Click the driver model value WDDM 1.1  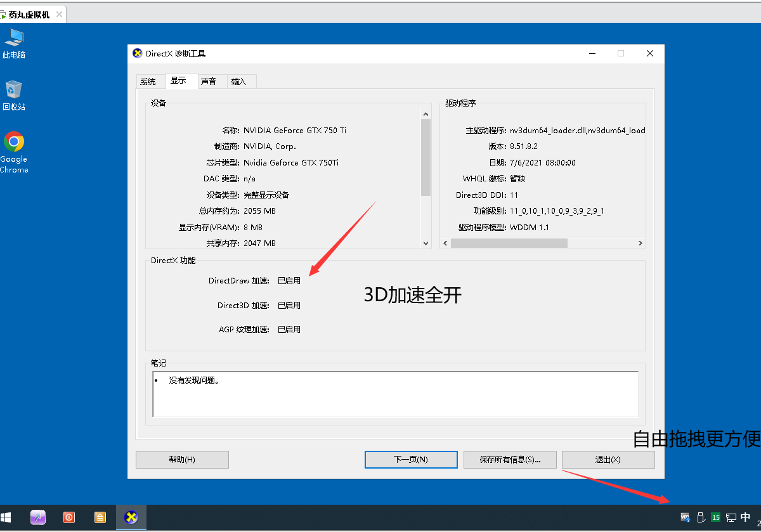pos(530,227)
